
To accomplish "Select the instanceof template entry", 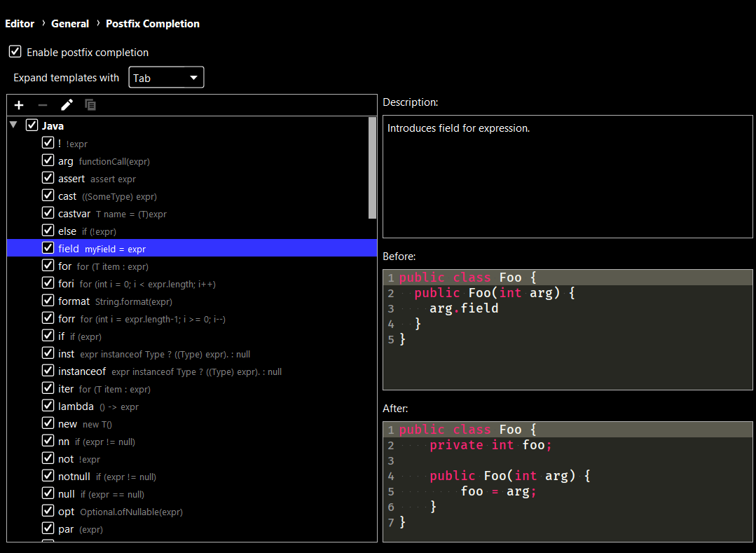I will click(x=82, y=371).
